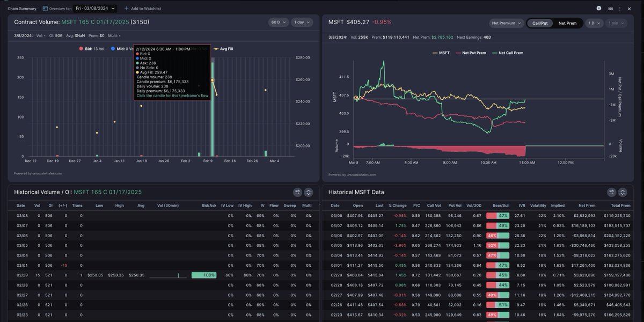Click the $250.35 Low value on 02/29
The image size is (644, 322).
(94, 275)
